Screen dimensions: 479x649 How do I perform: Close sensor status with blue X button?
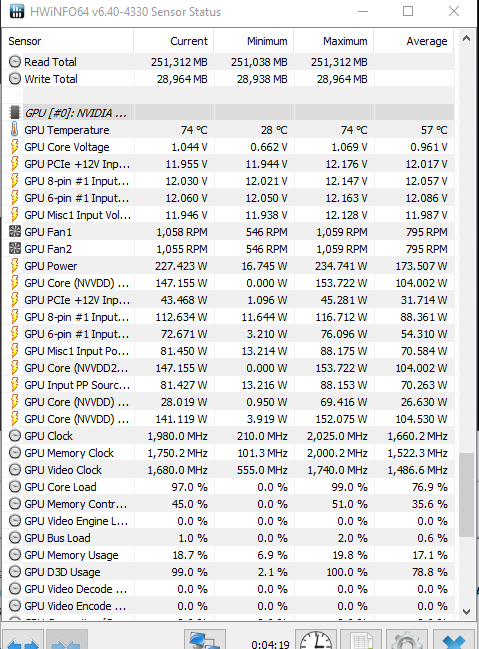pos(454,639)
